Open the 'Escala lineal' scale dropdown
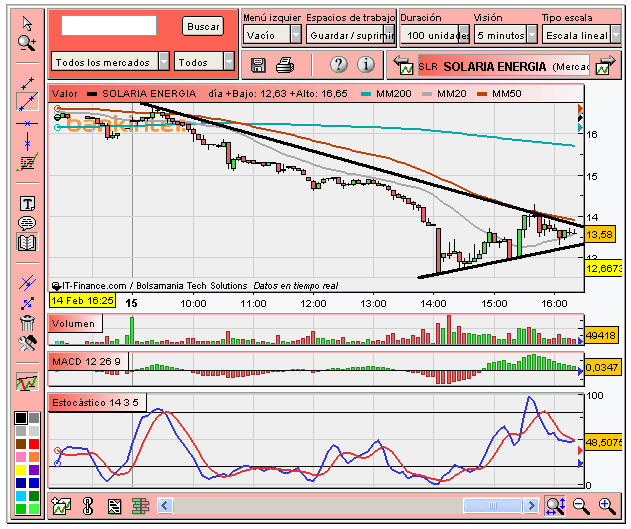 click(x=582, y=35)
